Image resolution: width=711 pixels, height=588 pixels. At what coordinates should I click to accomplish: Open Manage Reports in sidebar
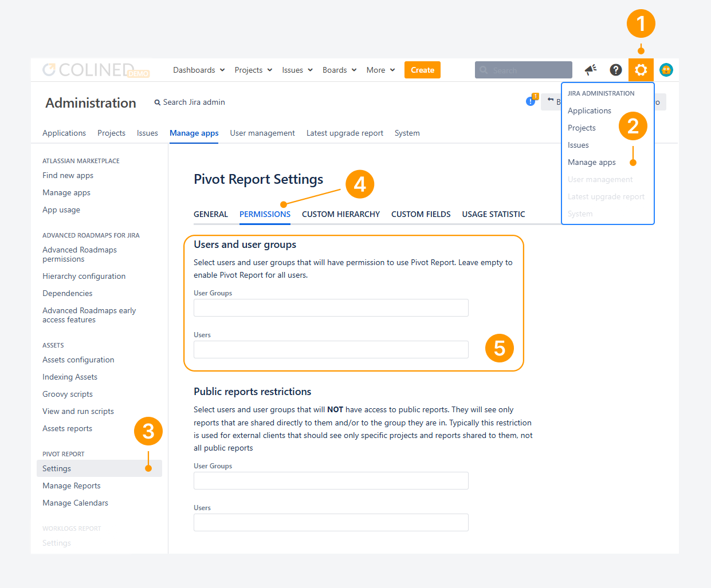[x=72, y=486]
